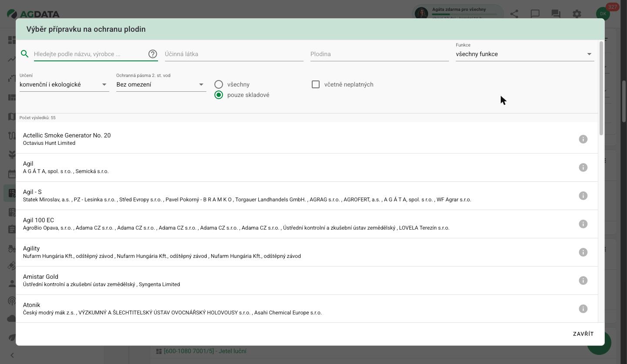The height and width of the screenshot is (364, 627).
Task: Click the dialog's vertical scrollbar thumb
Action: click(x=601, y=88)
